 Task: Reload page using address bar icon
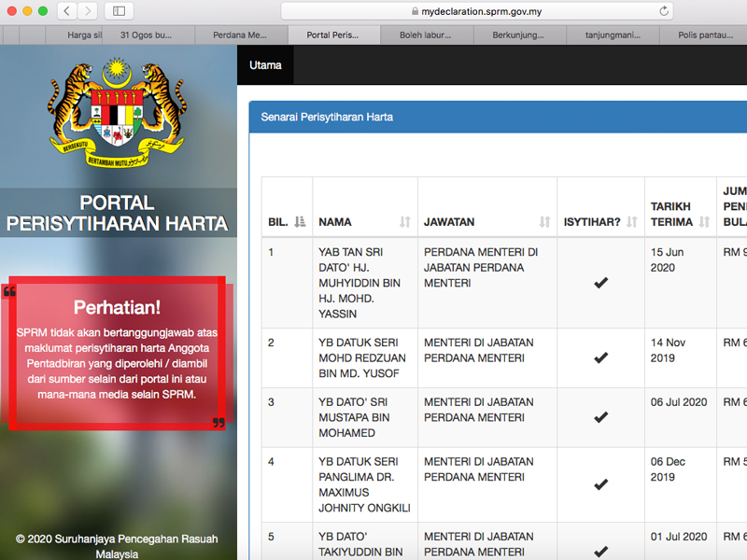coord(664,11)
